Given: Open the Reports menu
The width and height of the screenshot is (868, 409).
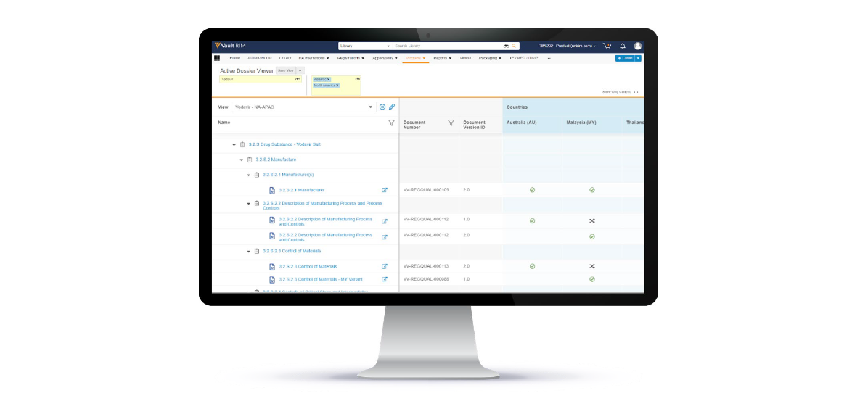Looking at the screenshot, I should click(442, 58).
